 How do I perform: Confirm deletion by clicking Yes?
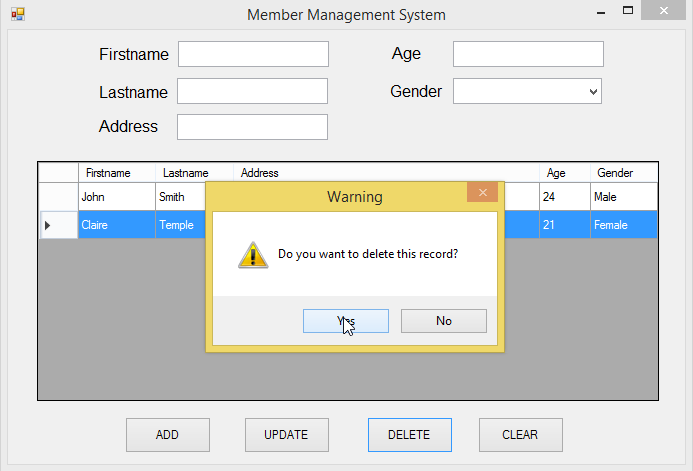[x=345, y=321]
